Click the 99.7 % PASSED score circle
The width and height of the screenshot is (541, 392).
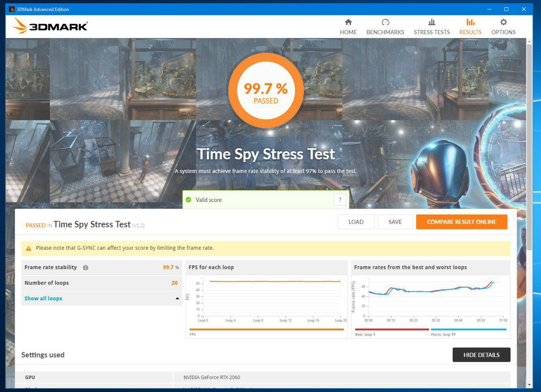[266, 91]
